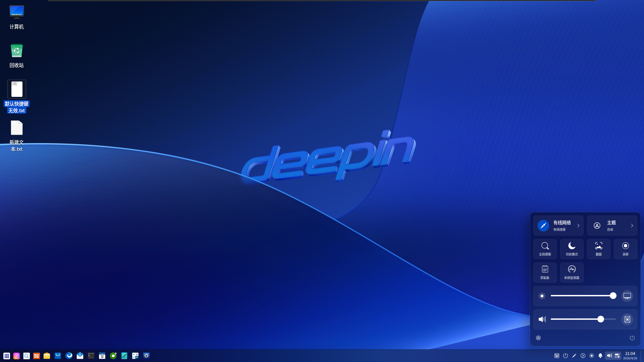Launch the terminal from the dock
The image size is (644, 362).
click(x=91, y=356)
